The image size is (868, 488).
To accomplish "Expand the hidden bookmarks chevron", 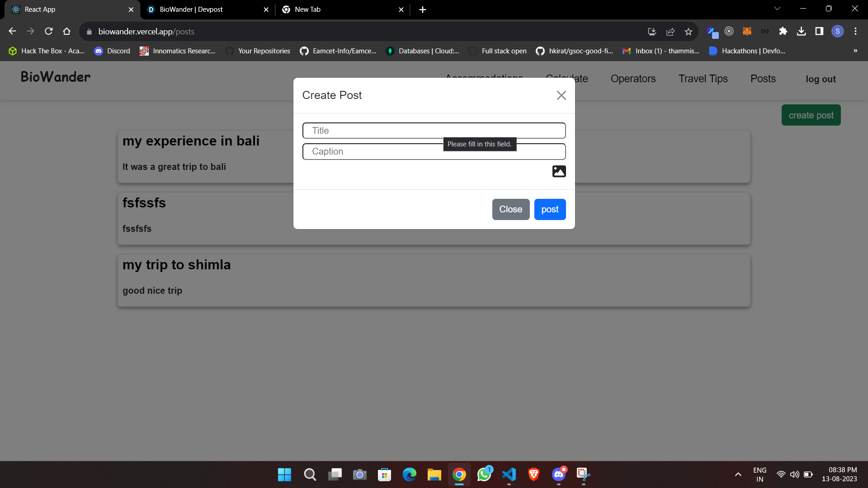I will click(x=855, y=51).
